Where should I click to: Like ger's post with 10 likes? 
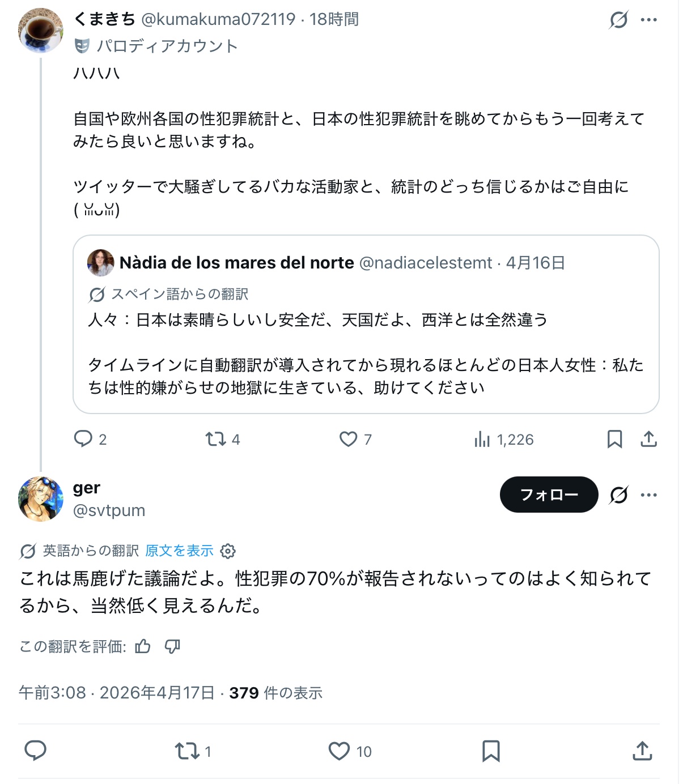(x=340, y=751)
